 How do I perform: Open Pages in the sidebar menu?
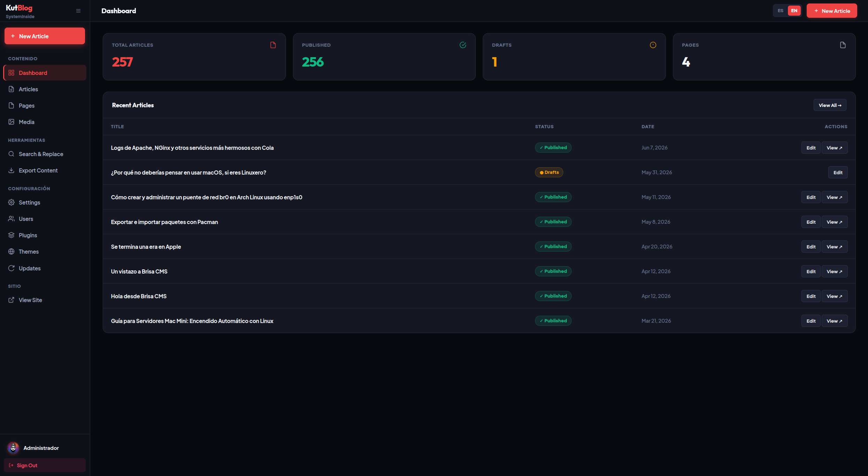pos(45,106)
